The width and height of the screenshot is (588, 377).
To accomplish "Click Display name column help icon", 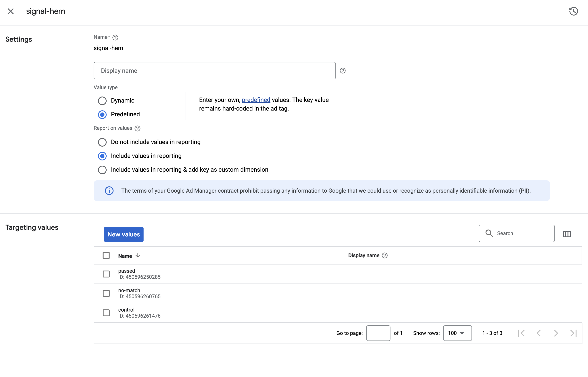I will (x=385, y=256).
